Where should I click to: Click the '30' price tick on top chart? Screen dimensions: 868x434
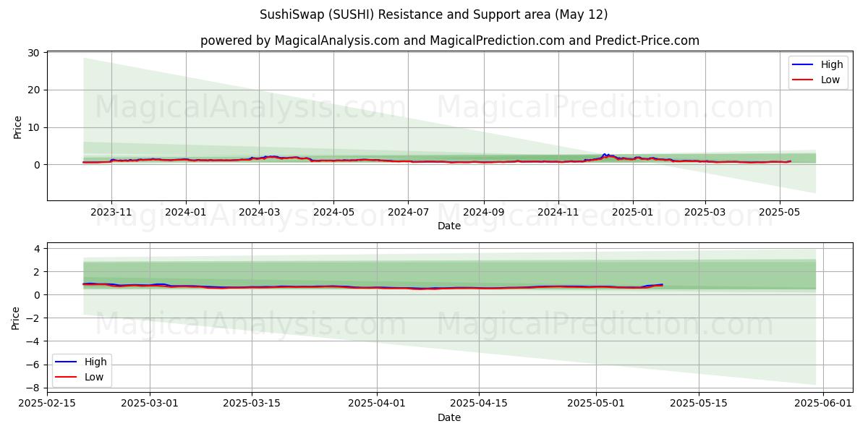pyautogui.click(x=35, y=53)
